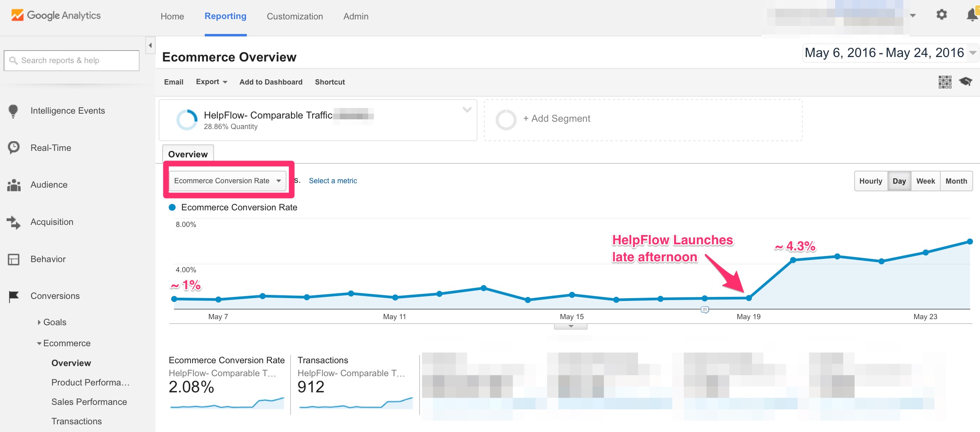Open Product Performance report
Image resolution: width=980 pixels, height=432 pixels.
(90, 383)
